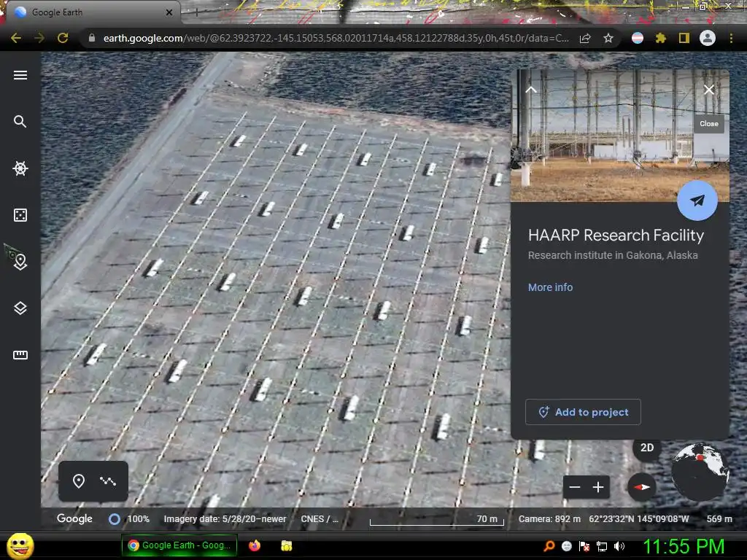
Task: Click the 11:55 PM clock
Action: pyautogui.click(x=684, y=546)
